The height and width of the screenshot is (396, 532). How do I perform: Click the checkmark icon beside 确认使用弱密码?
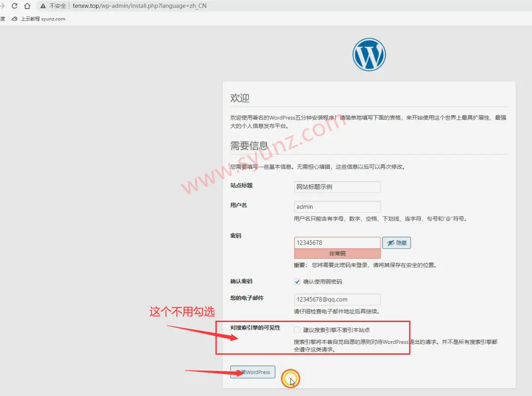pos(297,281)
